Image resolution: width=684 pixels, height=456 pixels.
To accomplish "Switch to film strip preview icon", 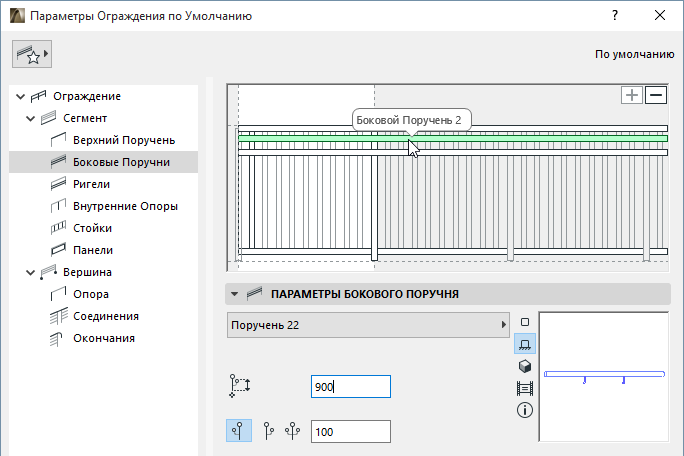I will pyautogui.click(x=525, y=388).
